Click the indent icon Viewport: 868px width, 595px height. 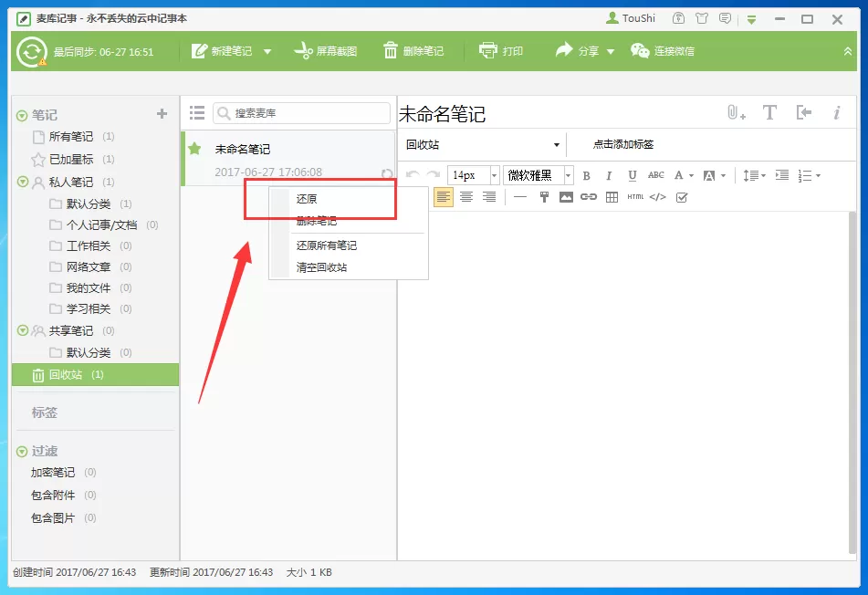(781, 175)
